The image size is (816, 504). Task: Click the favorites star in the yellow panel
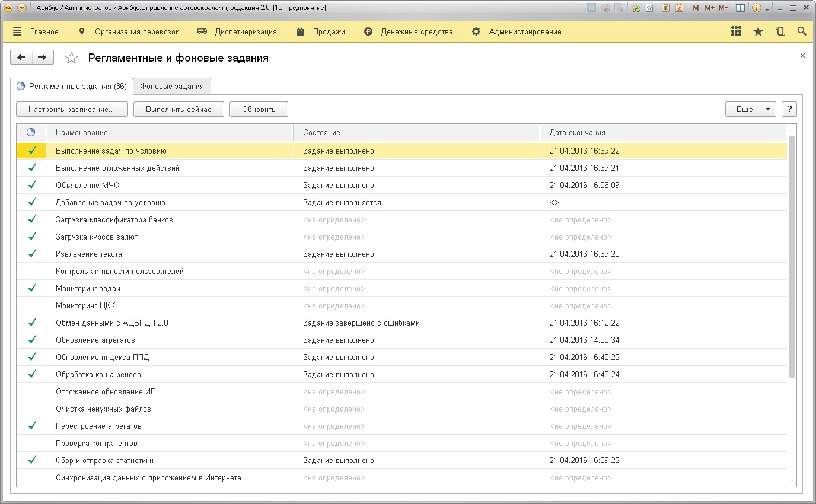(x=758, y=32)
